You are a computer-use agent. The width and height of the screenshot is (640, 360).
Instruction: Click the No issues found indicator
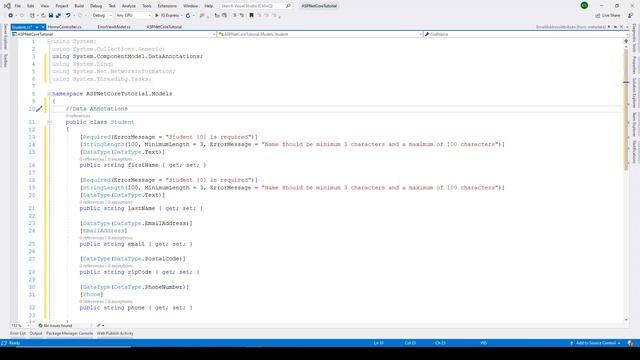coord(55,326)
